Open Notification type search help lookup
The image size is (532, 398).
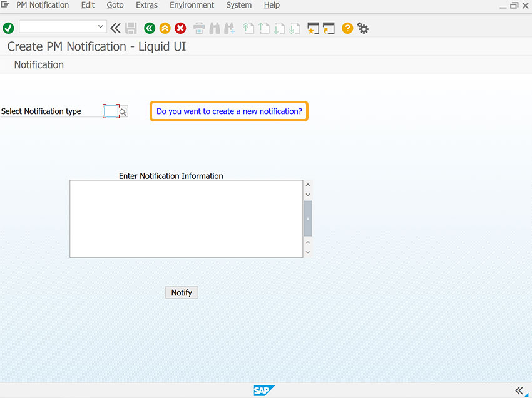[x=123, y=111]
